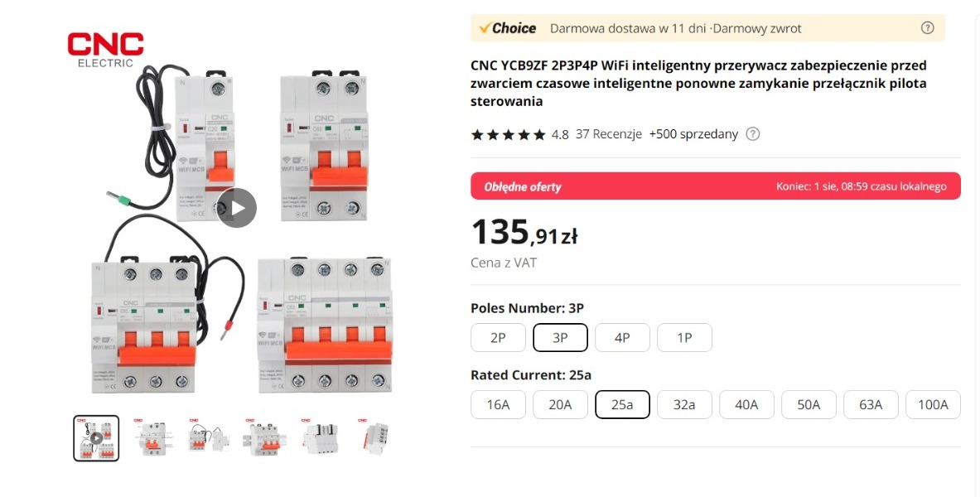Click the help icon in Choice banner

928,27
